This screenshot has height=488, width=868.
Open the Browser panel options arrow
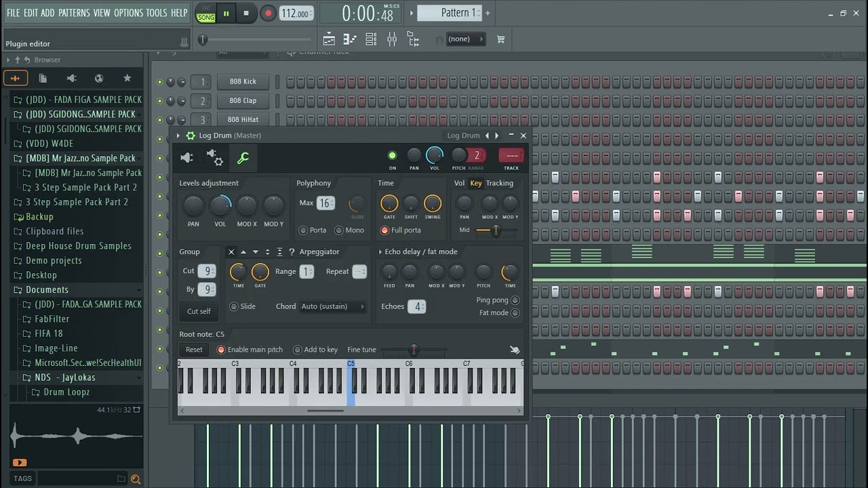click(8, 60)
